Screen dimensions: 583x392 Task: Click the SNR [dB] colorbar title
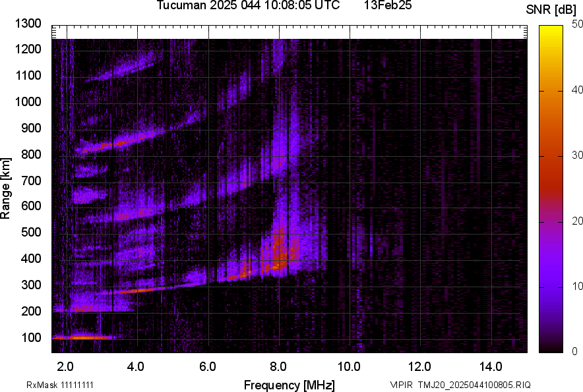click(551, 9)
